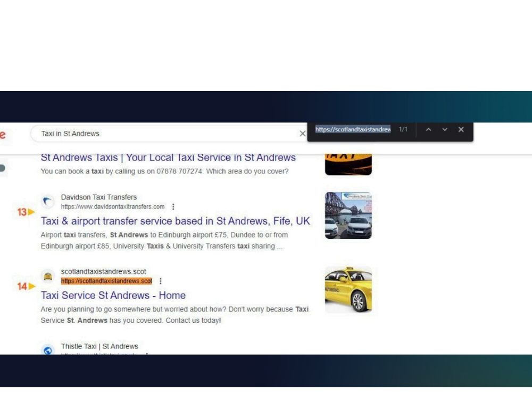Go to next find-in-page match
This screenshot has width=532, height=399.
444,130
